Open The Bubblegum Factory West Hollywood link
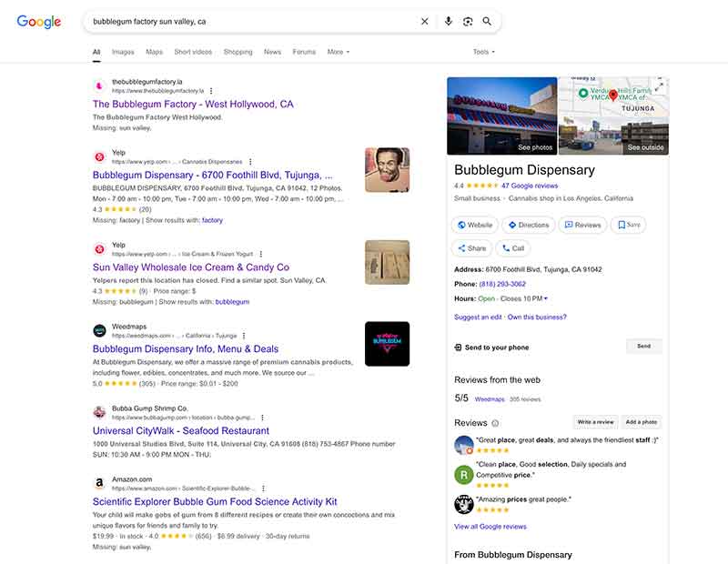This screenshot has width=728, height=564. (193, 104)
